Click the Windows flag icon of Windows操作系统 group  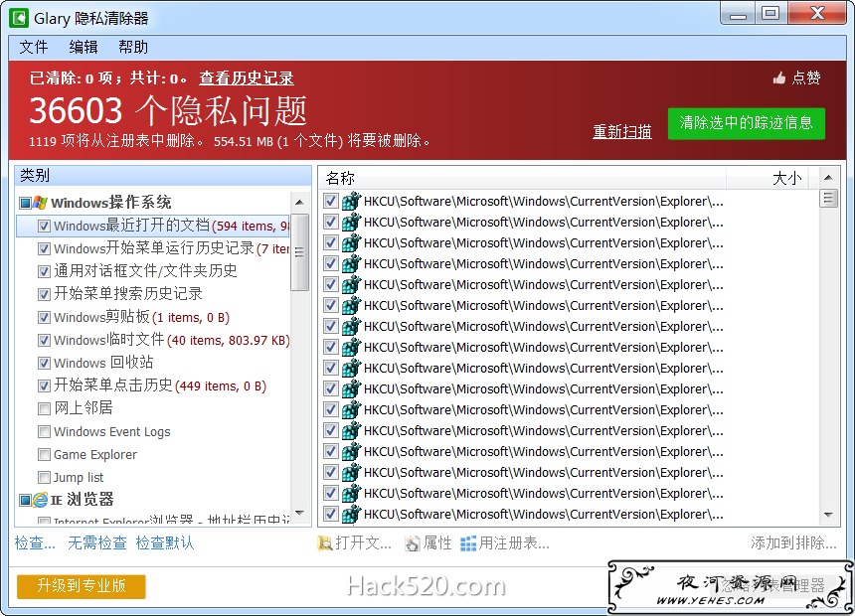(40, 203)
